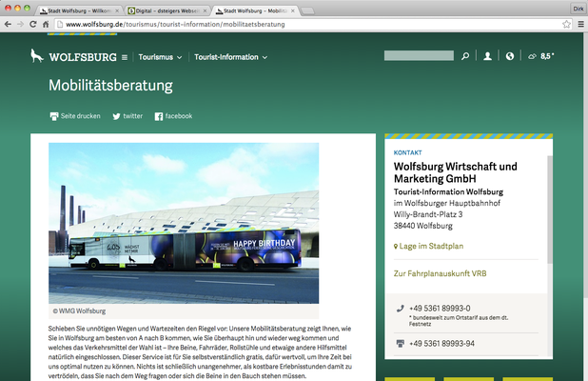Close the Digital dsteigers tab
Viewport: 588px width, 381px height.
205,10
